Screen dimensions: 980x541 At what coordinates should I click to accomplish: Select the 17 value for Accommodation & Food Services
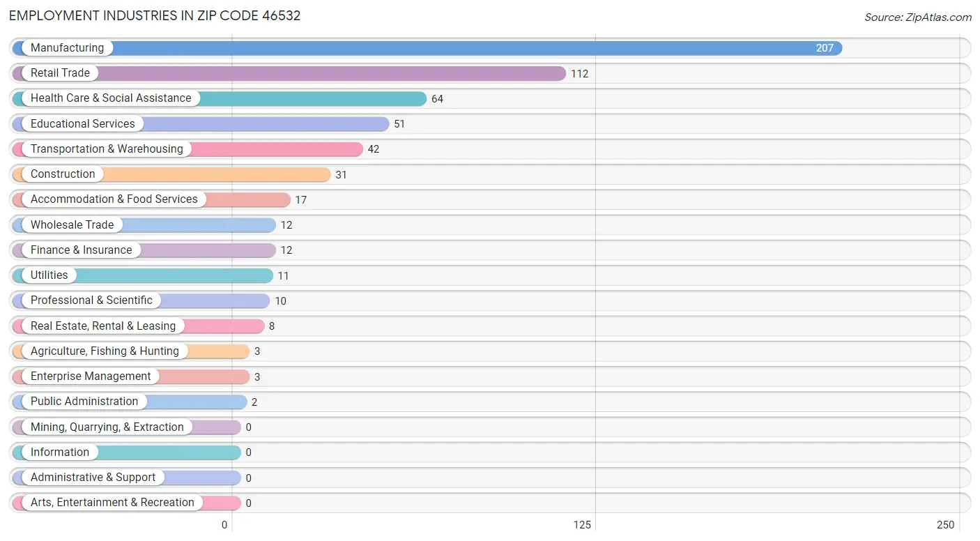[301, 199]
